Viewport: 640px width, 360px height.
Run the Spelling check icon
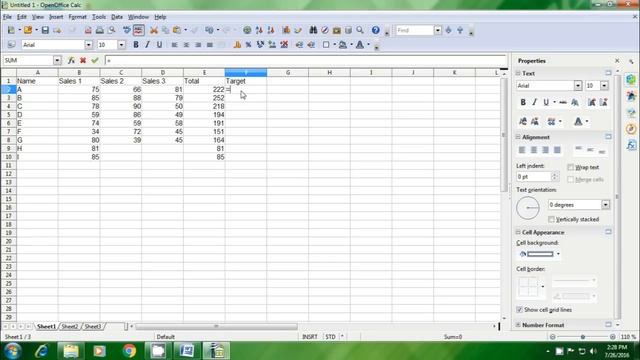point(127,30)
